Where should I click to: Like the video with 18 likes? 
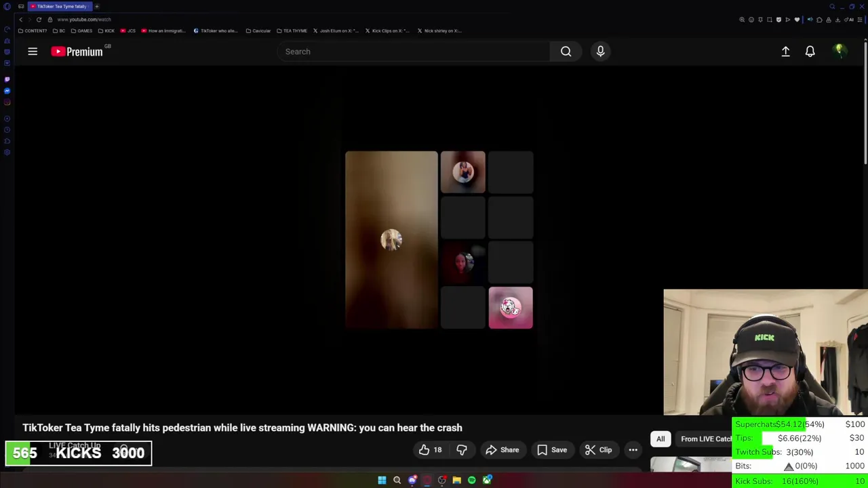[430, 450]
